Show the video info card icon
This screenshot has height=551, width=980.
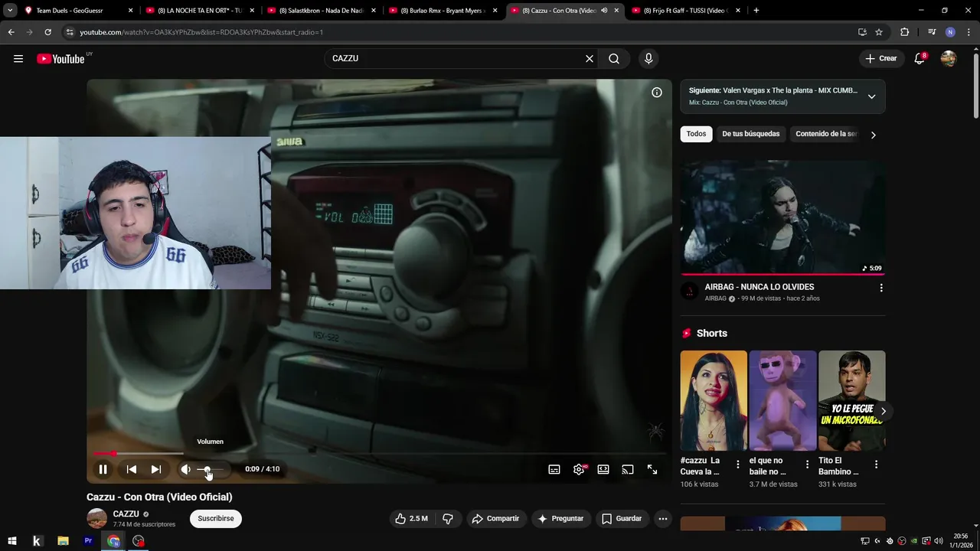(657, 93)
